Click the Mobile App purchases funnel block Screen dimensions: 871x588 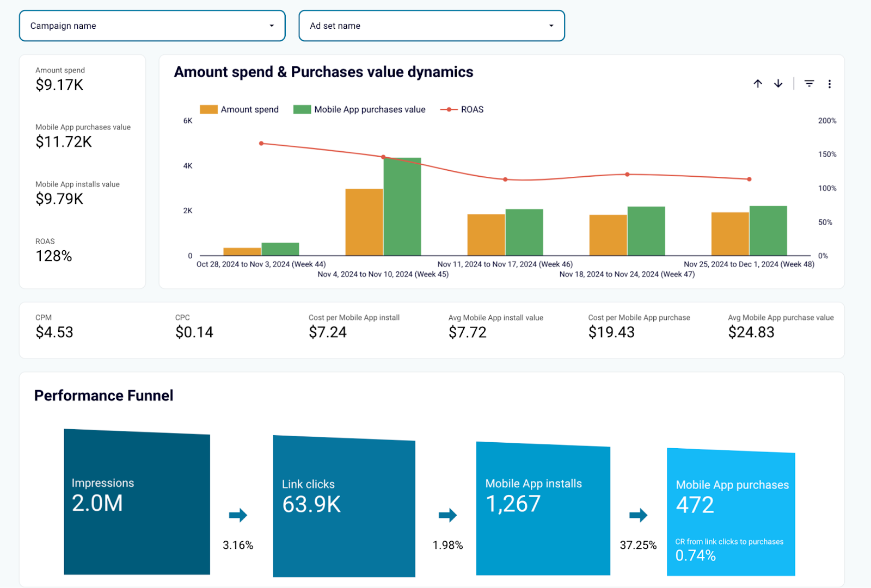[x=731, y=511]
